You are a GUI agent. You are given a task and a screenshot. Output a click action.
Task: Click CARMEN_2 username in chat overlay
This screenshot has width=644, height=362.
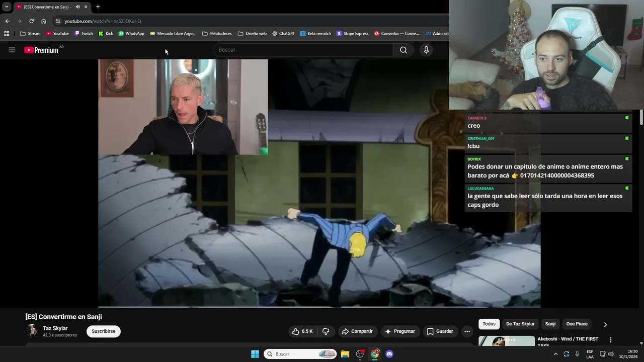click(477, 118)
